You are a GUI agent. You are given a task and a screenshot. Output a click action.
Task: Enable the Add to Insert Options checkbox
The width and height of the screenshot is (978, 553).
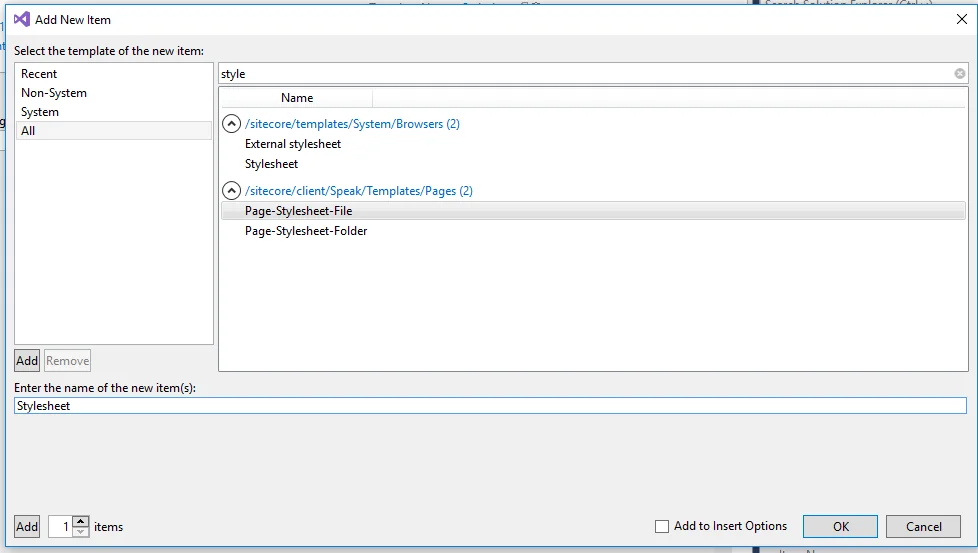[x=662, y=526]
